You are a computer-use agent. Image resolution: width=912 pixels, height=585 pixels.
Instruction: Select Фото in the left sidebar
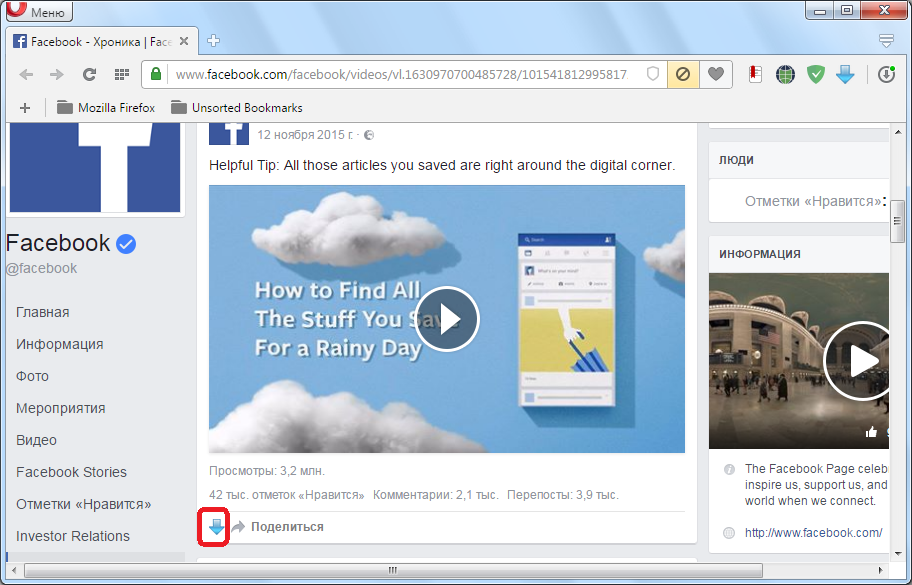tap(32, 376)
